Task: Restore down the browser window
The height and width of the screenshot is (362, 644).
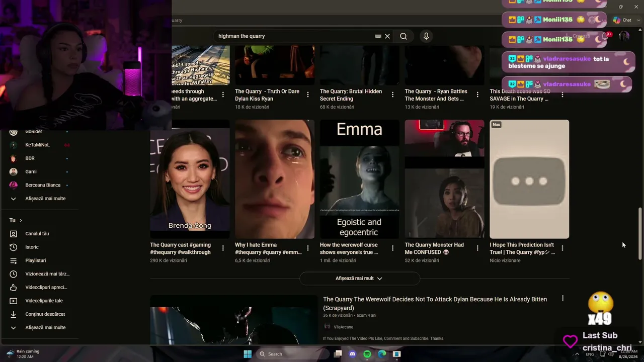Action: pyautogui.click(x=620, y=7)
